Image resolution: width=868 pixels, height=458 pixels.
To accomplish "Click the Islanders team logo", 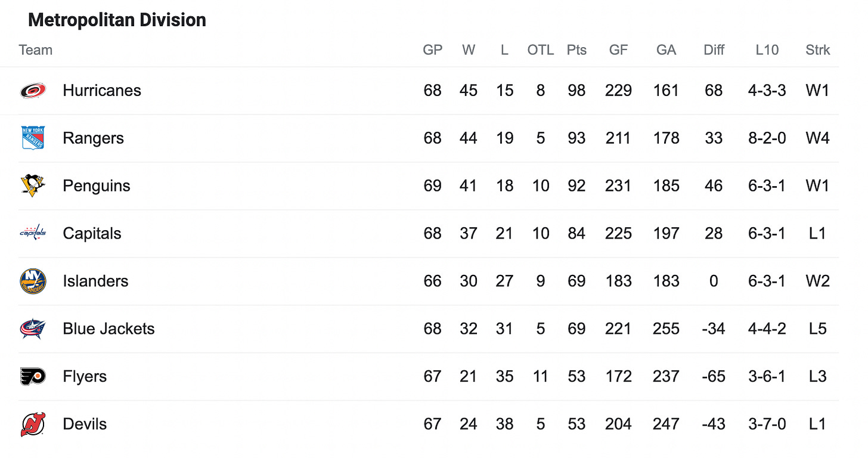I will 33,281.
